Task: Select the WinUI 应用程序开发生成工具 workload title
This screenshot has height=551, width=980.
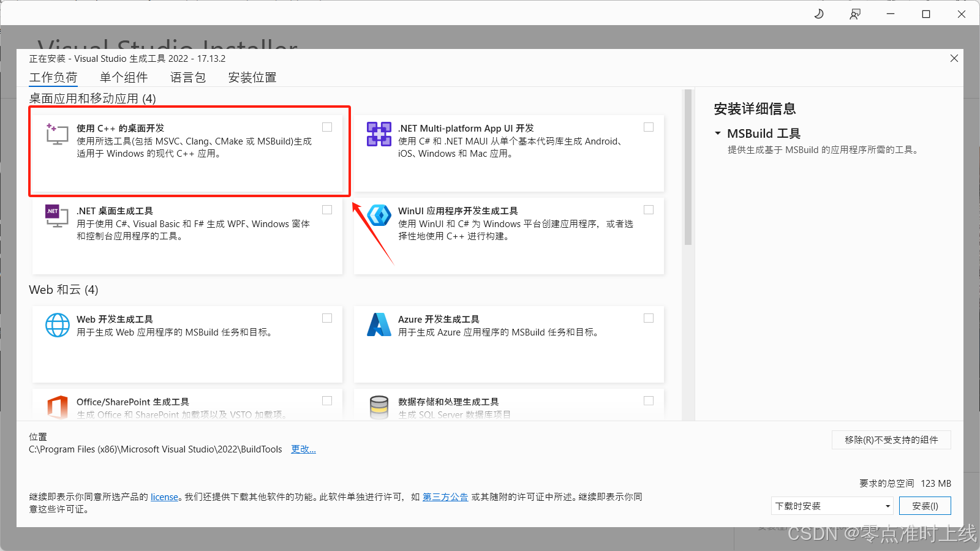Action: click(458, 211)
